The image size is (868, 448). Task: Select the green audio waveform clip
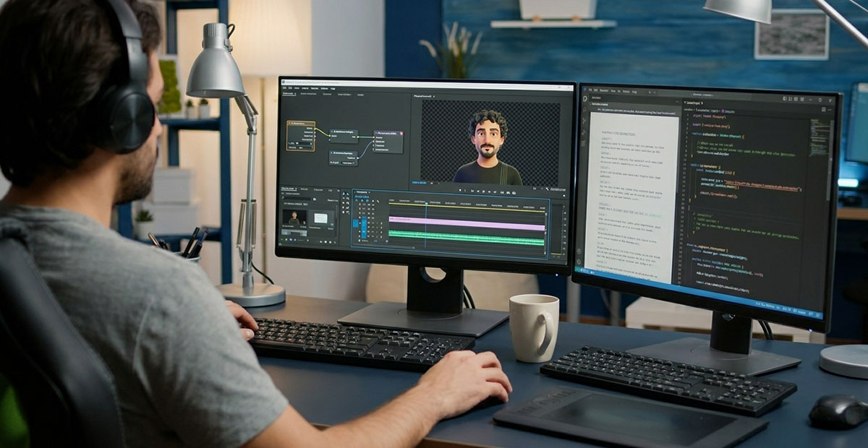pos(467,237)
